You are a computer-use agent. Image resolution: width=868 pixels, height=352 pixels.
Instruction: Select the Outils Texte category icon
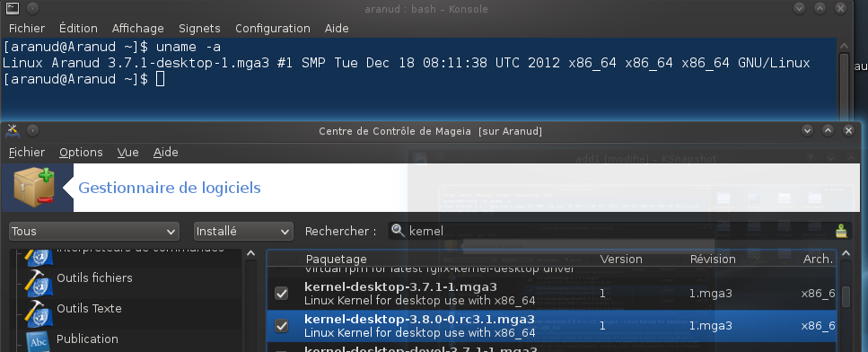(38, 312)
